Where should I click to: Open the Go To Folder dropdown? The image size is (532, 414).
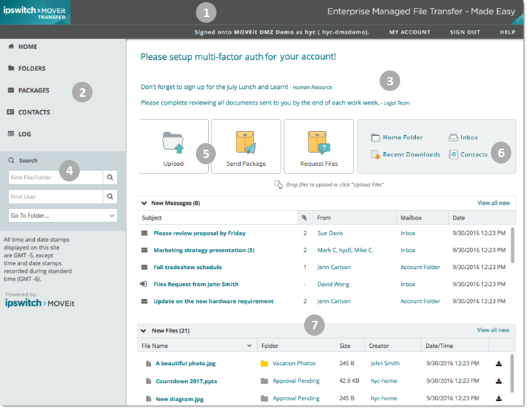63,216
